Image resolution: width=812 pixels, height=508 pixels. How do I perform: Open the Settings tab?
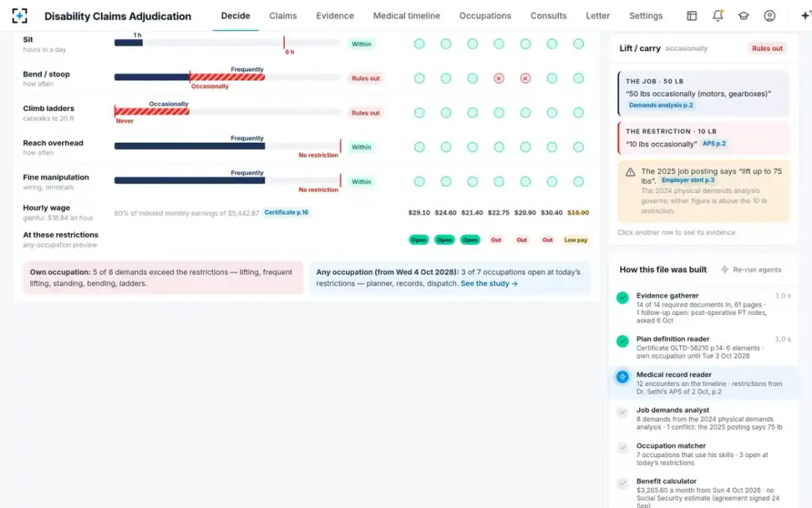point(646,16)
